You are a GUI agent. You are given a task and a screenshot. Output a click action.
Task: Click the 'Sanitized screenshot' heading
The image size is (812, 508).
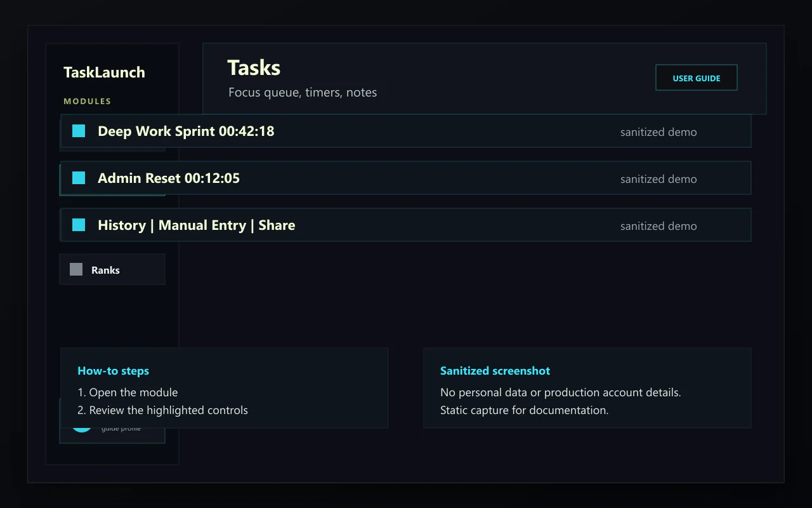click(x=495, y=371)
